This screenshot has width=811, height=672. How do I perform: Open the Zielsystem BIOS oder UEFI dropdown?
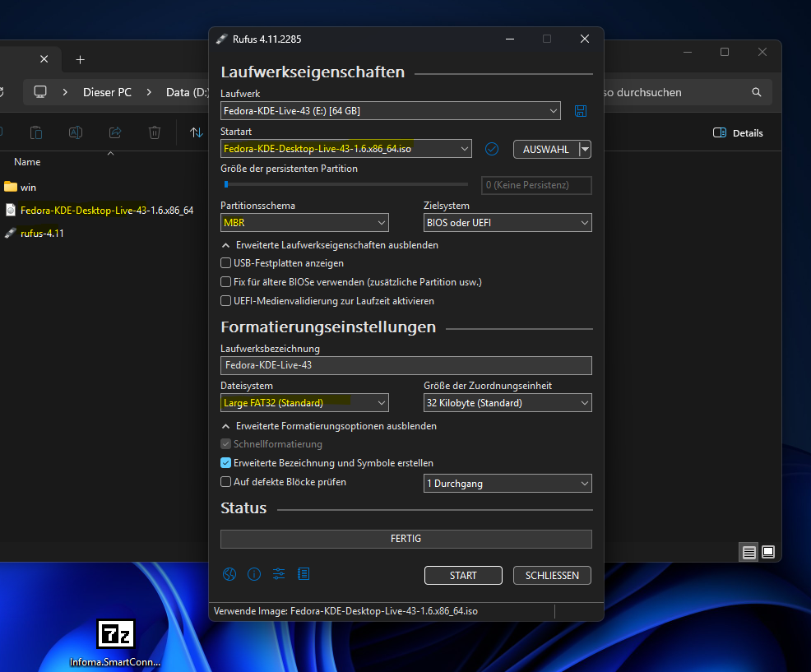507,223
